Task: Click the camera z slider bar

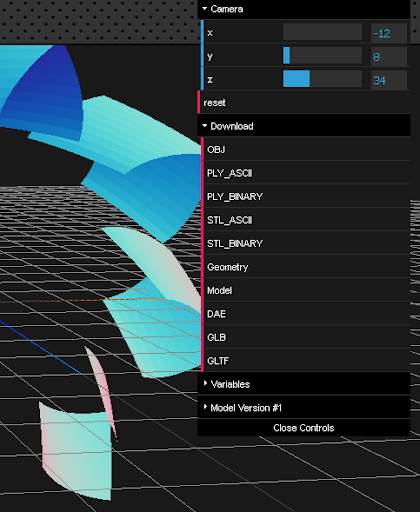Action: (322, 79)
